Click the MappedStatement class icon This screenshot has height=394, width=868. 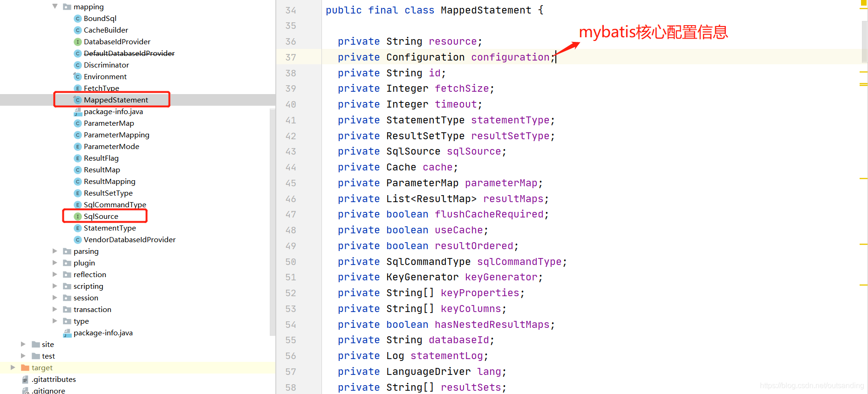click(x=78, y=100)
